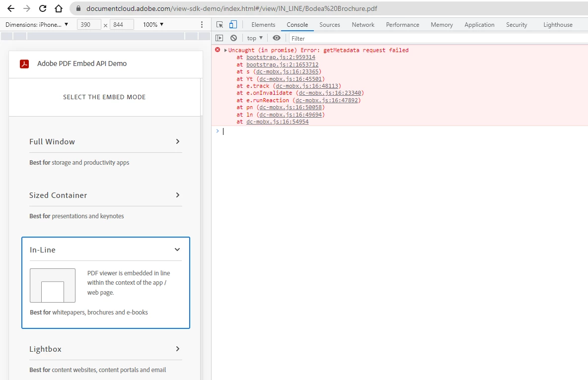Image resolution: width=588 pixels, height=380 pixels.
Task: Click the lock icon in address bar
Action: point(78,8)
